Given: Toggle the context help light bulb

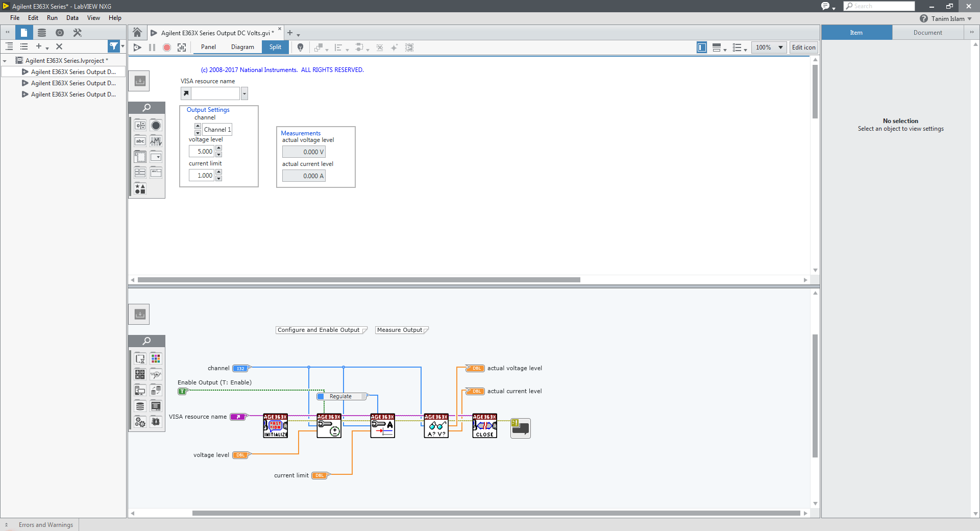Looking at the screenshot, I should (x=301, y=47).
